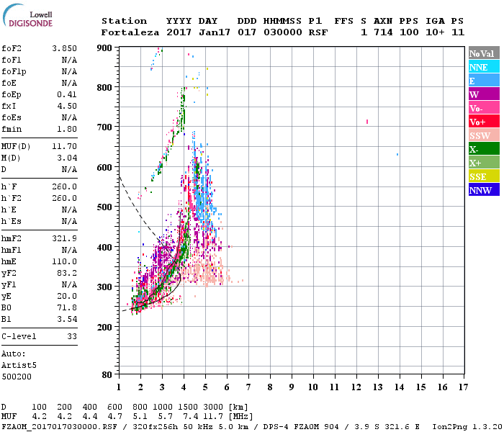Click the SSW salmon legend swatch
The height and width of the screenshot is (432, 504).
[484, 135]
